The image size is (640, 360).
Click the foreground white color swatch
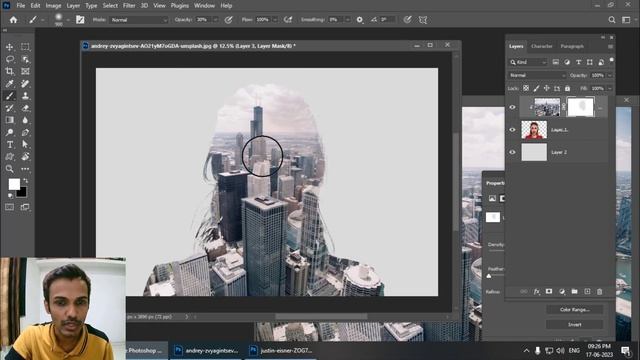click(x=14, y=184)
